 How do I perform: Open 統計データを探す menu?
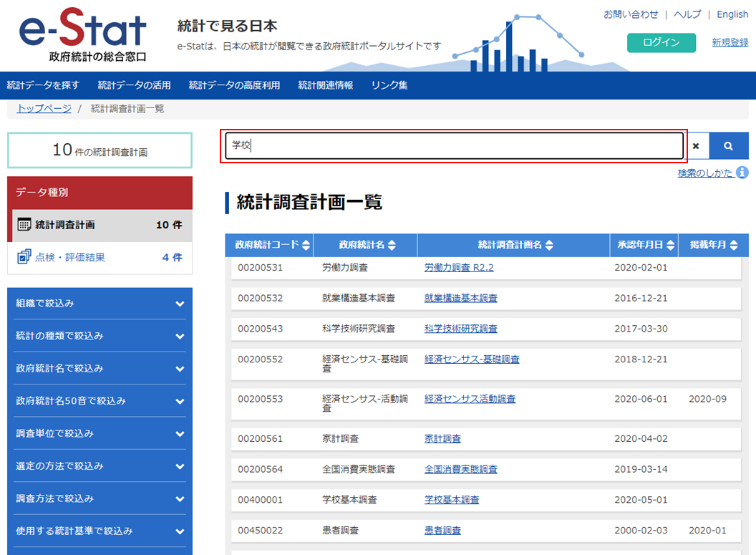tap(43, 85)
